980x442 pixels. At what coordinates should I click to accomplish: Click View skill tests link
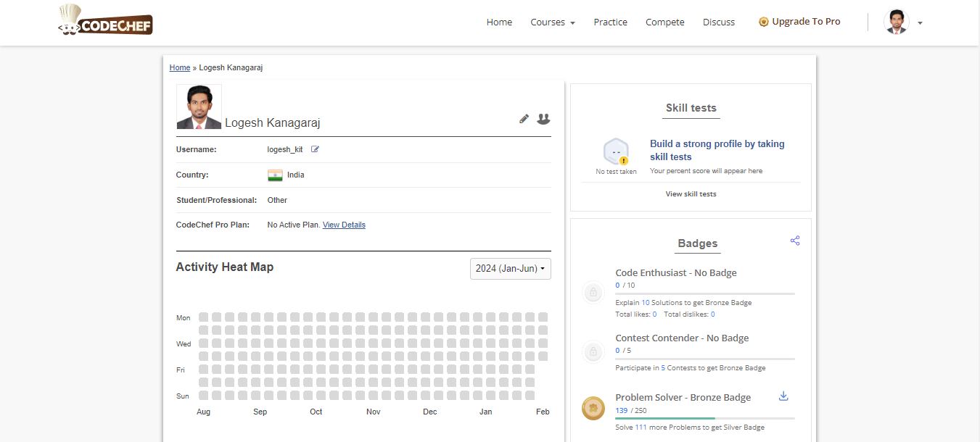[691, 193]
